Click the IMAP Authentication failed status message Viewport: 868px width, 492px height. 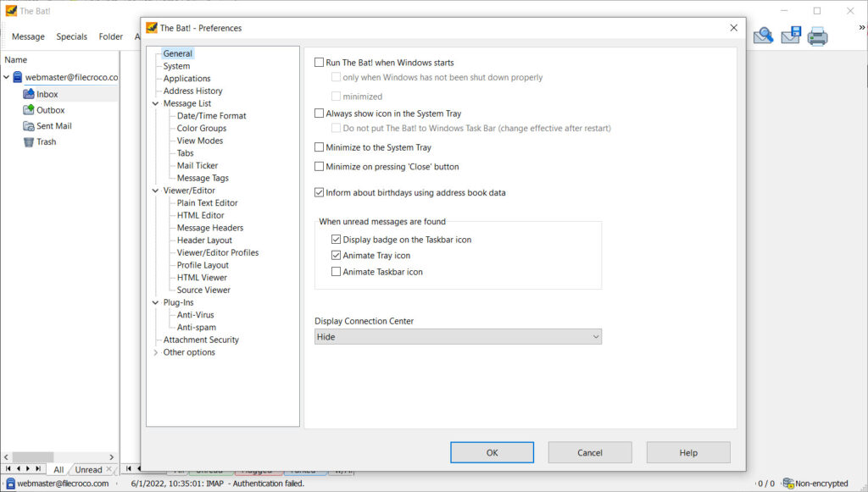(218, 484)
